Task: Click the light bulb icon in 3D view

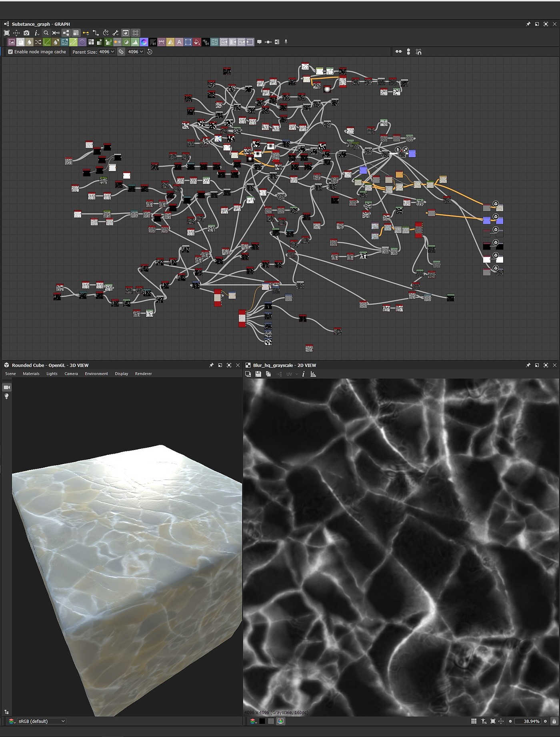Action: [x=6, y=396]
